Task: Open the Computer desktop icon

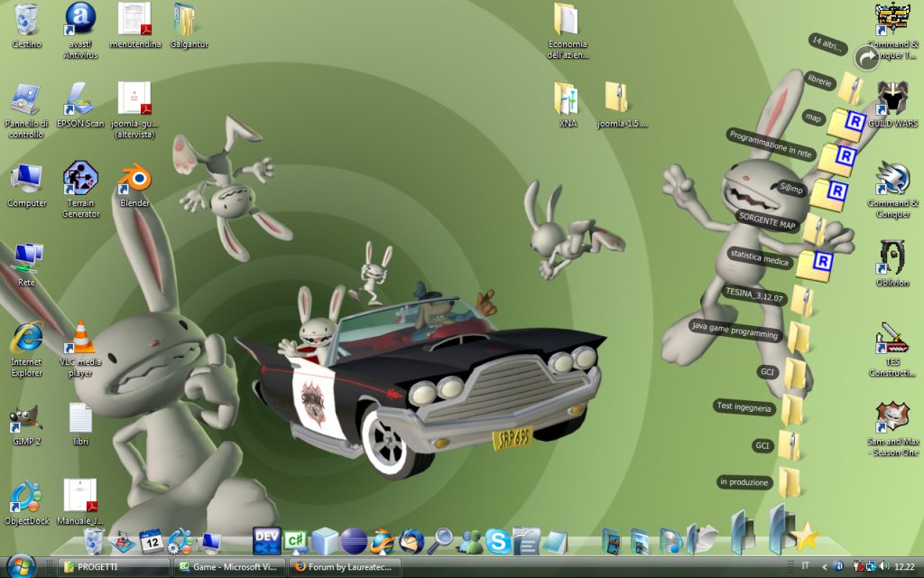Action: click(26, 185)
